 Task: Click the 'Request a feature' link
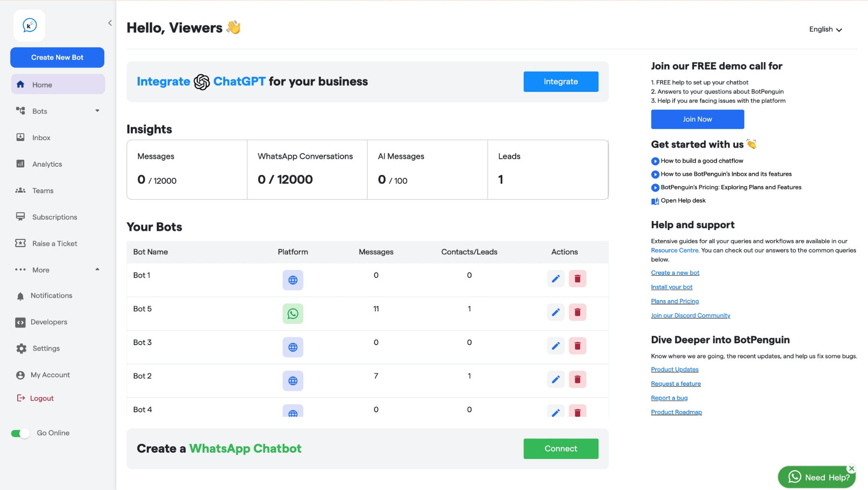676,384
